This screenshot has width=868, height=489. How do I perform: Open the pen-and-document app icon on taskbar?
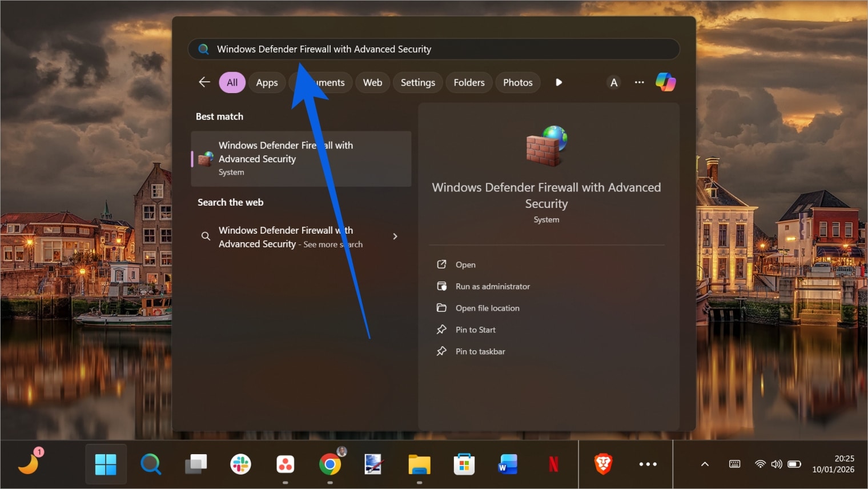374,464
